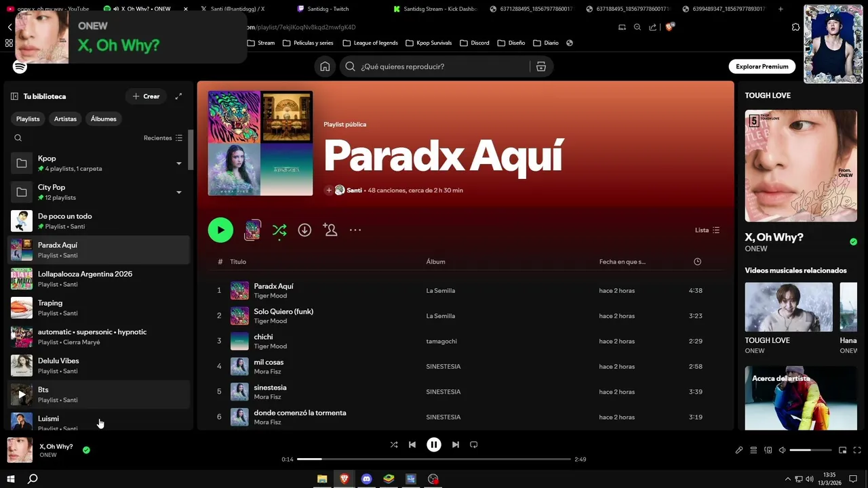
Task: Toggle the saved check in the right panel
Action: tap(853, 242)
